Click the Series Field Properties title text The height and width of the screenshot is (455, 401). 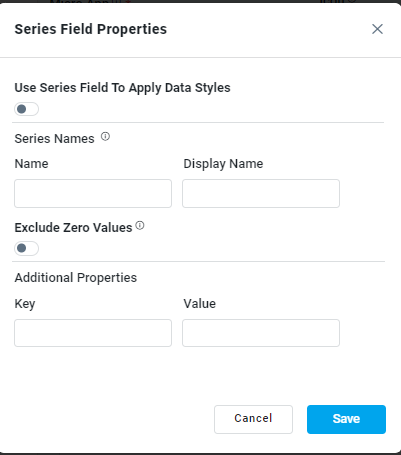tap(91, 29)
